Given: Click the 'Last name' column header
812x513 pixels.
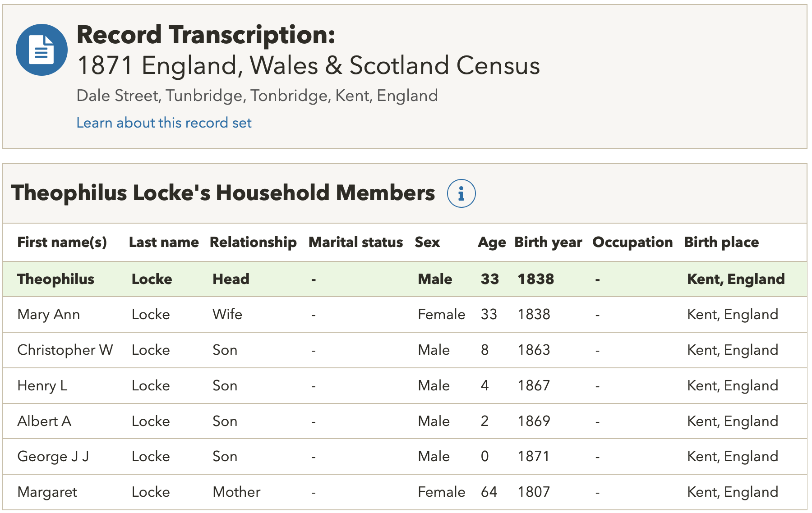Looking at the screenshot, I should point(163,242).
